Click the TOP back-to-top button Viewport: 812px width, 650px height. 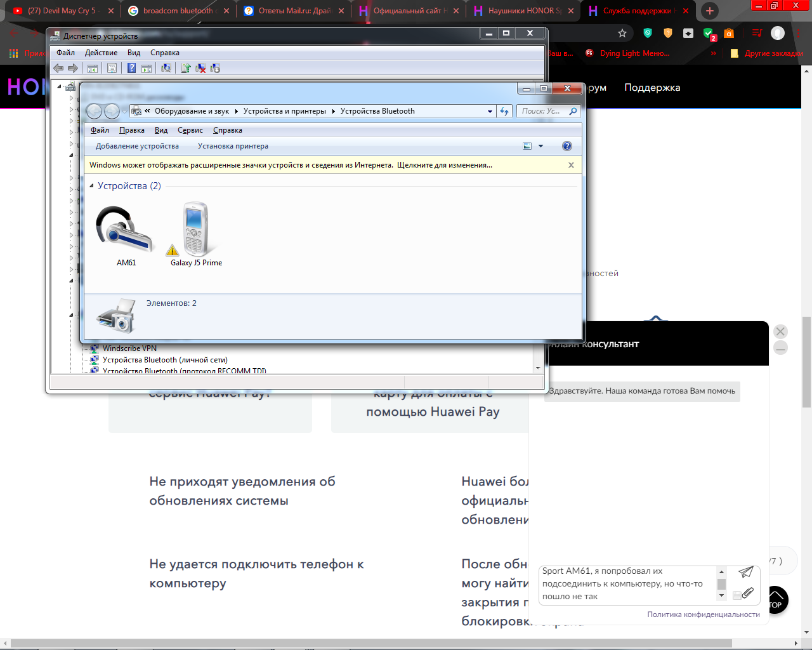click(776, 600)
